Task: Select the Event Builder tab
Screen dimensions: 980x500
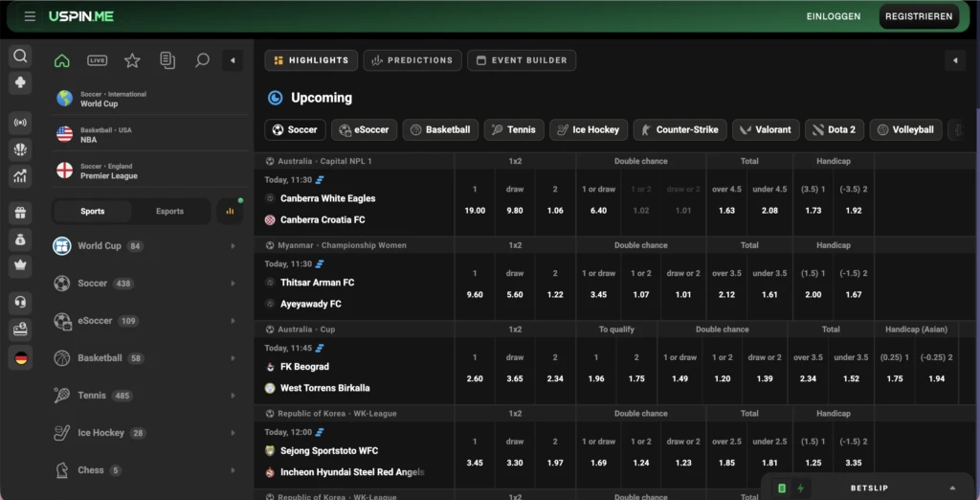Action: (522, 60)
